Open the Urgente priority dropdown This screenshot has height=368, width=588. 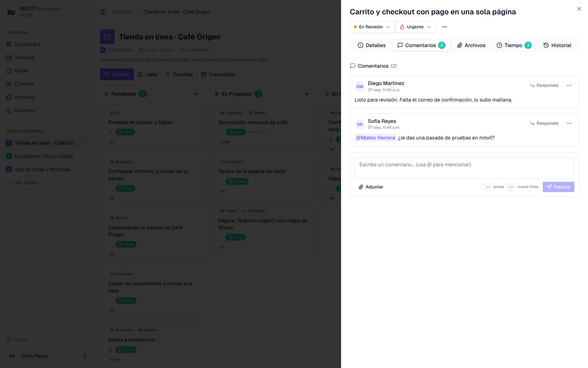tap(415, 27)
